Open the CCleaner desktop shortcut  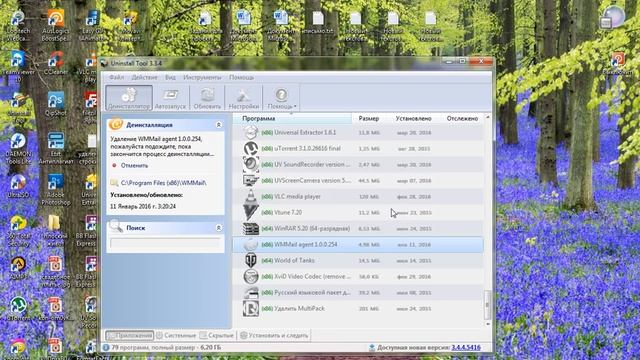[x=56, y=64]
